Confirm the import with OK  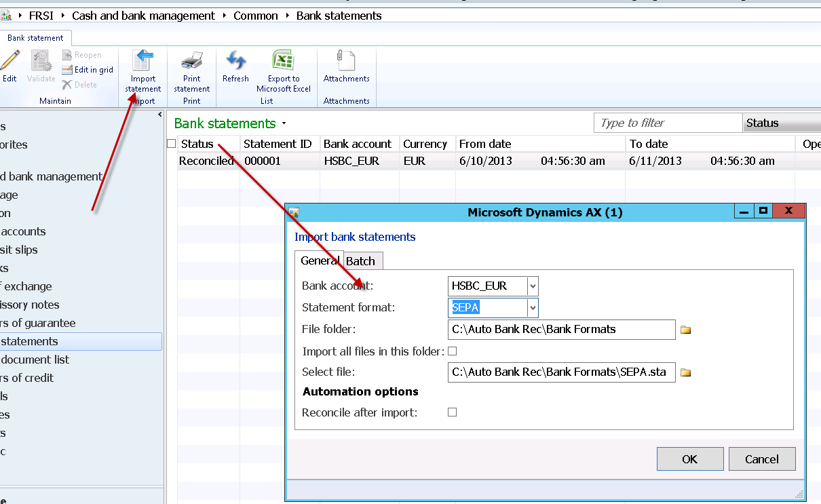point(689,459)
